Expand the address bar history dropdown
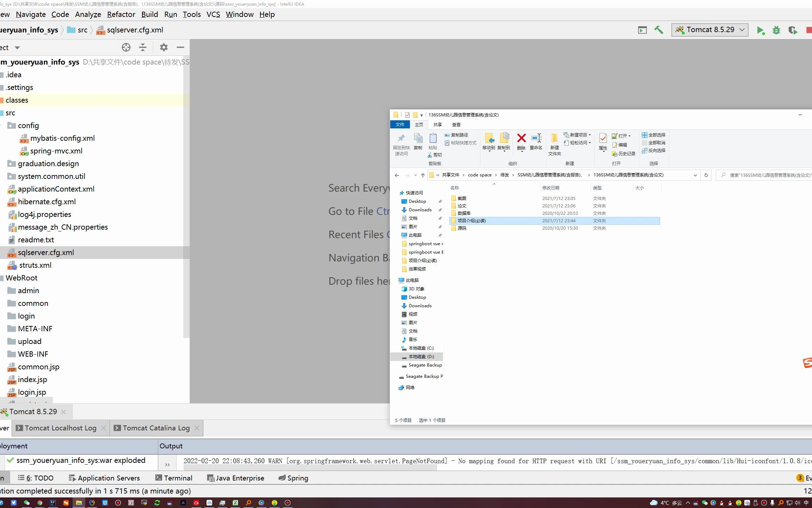The width and height of the screenshot is (812, 508). 695,175
